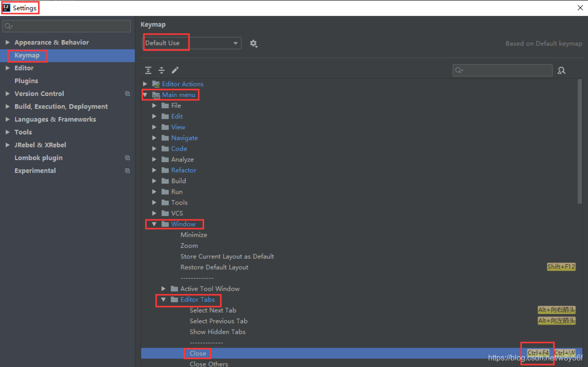Viewport: 588px width, 367px height.
Task: Click the Ctrl+F4 shortcut label
Action: 538,353
